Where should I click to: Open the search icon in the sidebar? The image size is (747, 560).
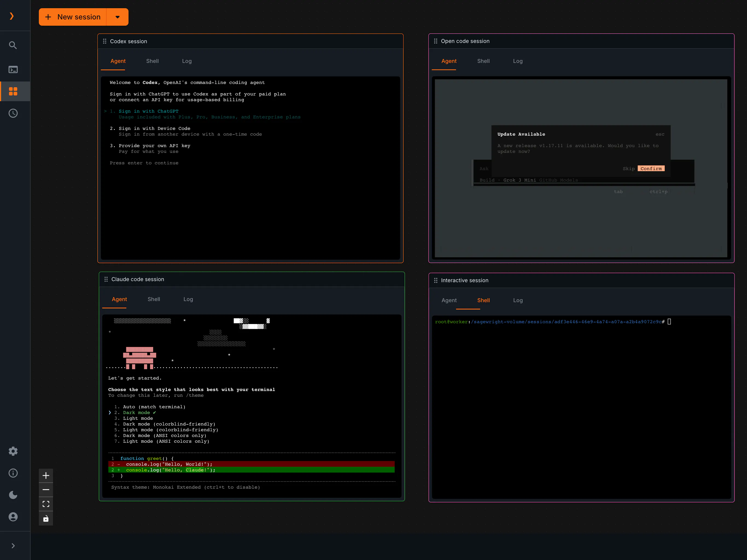coord(13,45)
